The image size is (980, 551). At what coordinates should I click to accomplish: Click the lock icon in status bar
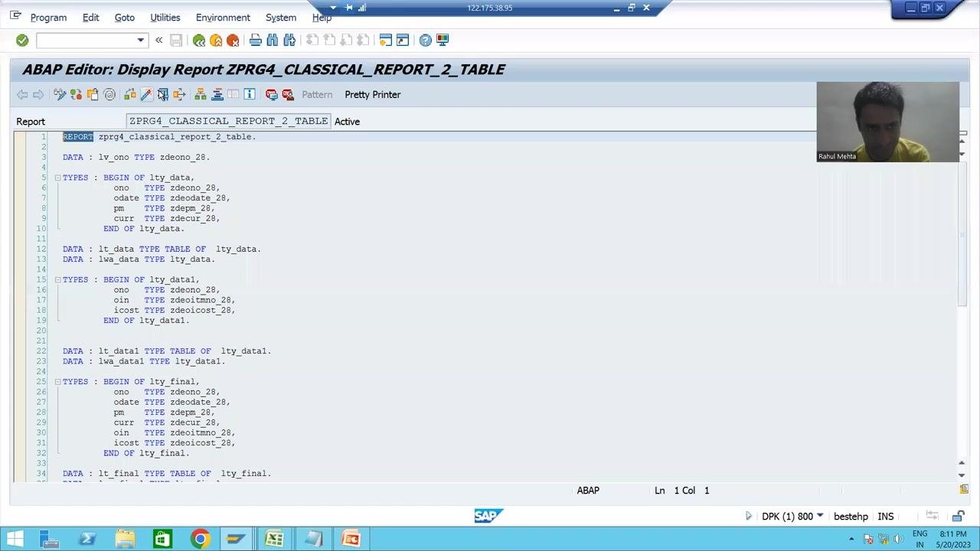(958, 516)
